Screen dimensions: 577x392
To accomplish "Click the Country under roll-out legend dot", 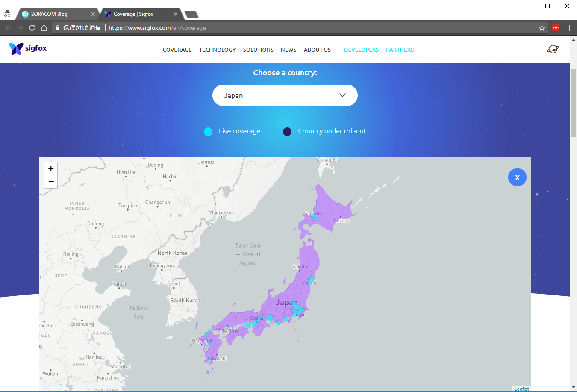I will pos(287,131).
